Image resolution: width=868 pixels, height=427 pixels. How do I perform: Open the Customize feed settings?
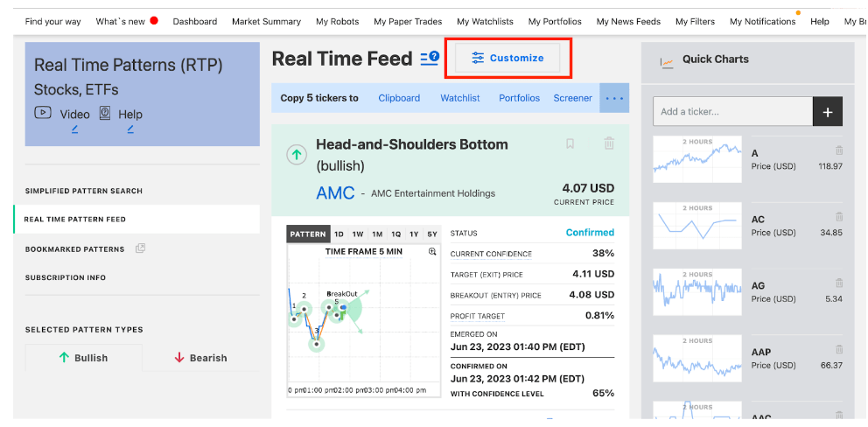tap(507, 58)
